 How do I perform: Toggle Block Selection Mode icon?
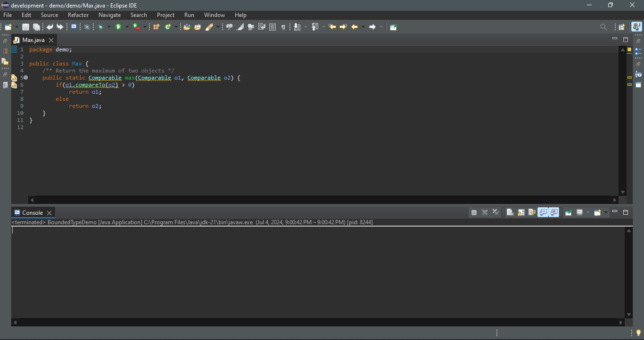(272, 27)
